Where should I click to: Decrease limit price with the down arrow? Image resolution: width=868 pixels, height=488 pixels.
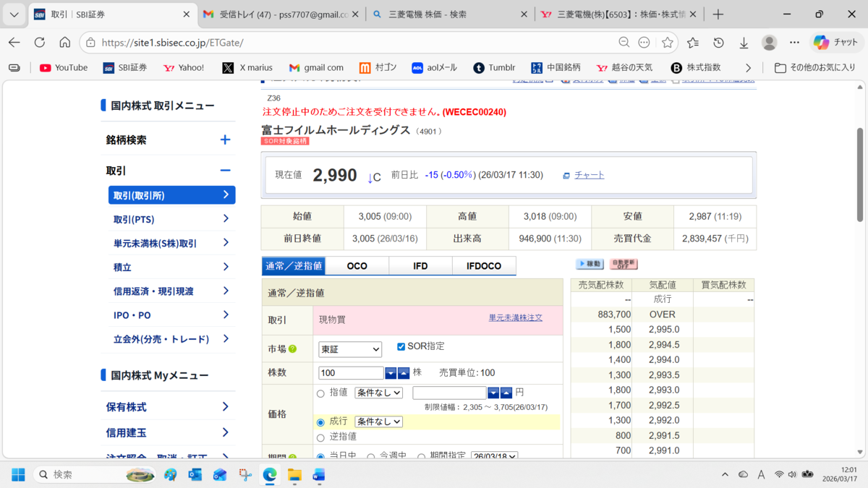tap(493, 393)
